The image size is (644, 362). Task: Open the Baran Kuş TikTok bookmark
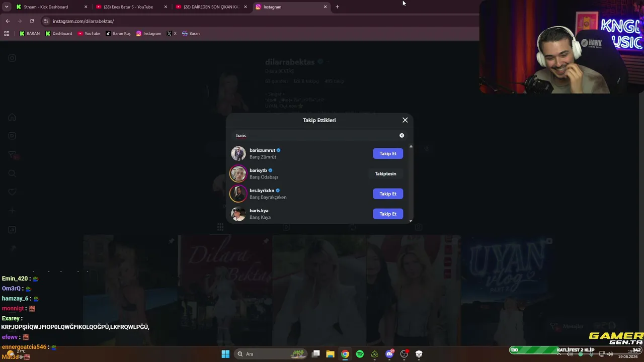[x=118, y=34]
